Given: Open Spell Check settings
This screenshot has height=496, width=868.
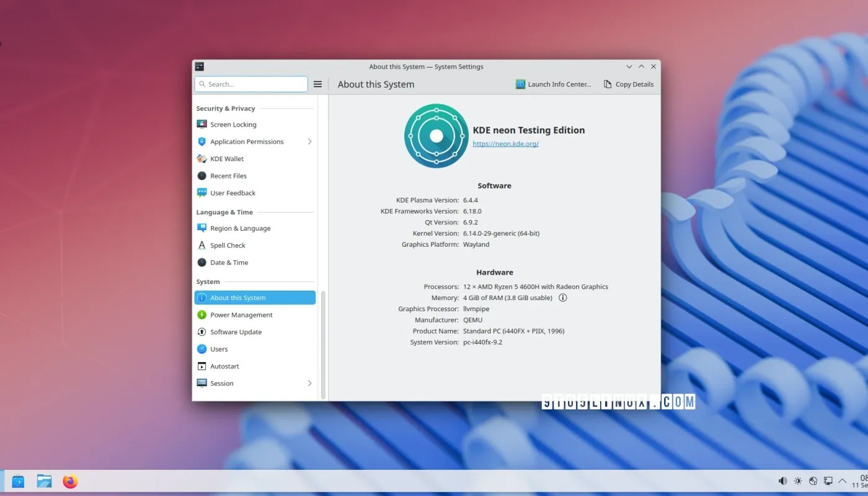Looking at the screenshot, I should [x=229, y=245].
